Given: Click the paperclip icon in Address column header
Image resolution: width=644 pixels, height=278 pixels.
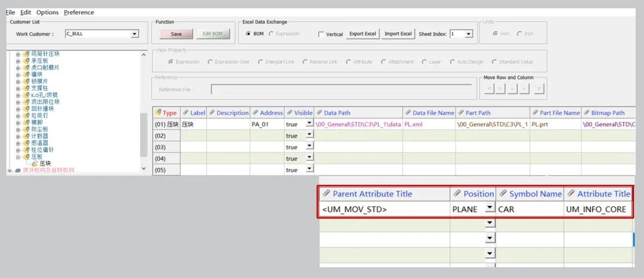Looking at the screenshot, I should 255,113.
